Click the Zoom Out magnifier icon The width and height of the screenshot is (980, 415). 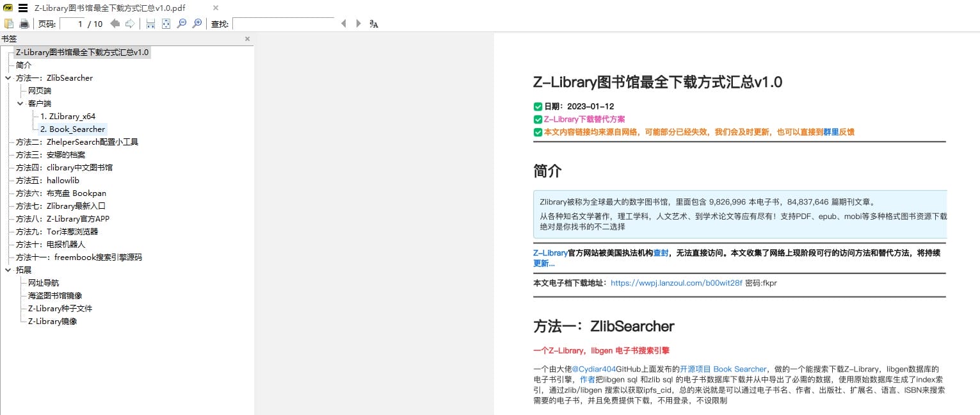181,24
